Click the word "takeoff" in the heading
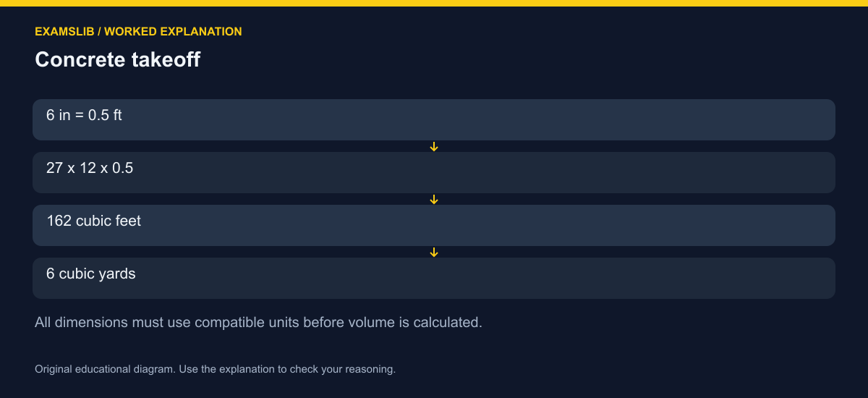This screenshot has width=868, height=398. tap(166, 59)
